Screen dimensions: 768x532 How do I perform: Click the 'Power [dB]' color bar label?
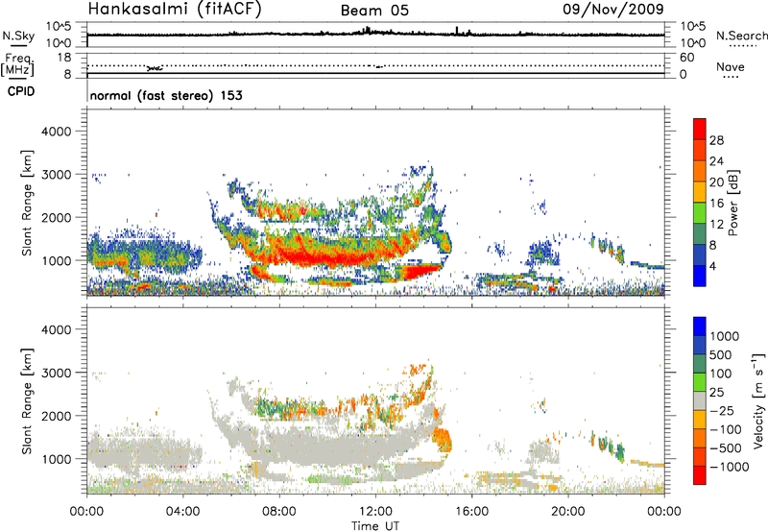point(732,203)
